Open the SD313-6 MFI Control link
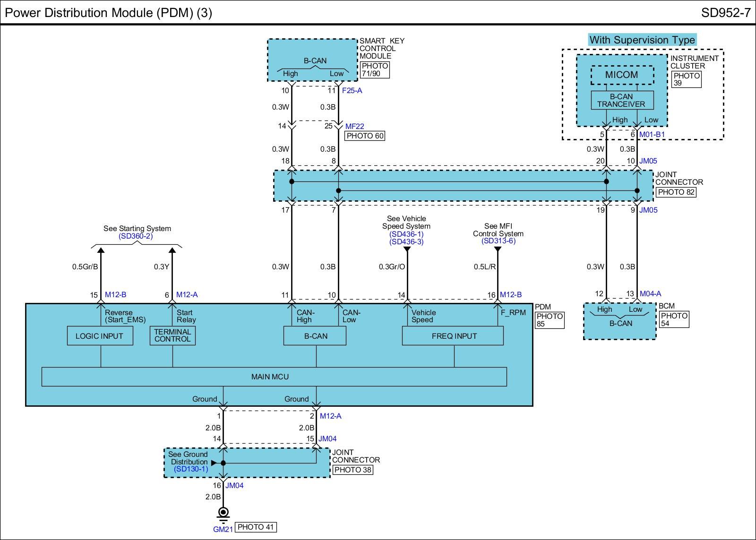The width and height of the screenshot is (756, 540). coord(498,241)
